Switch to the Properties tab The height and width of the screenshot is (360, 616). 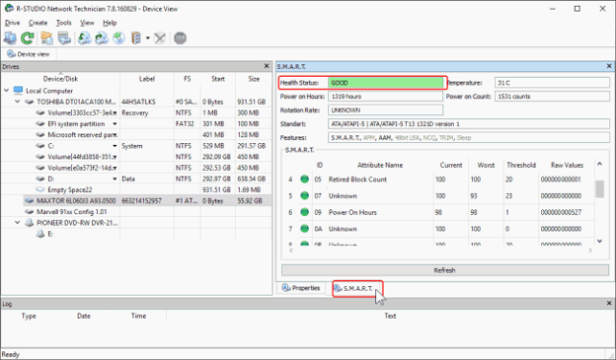pyautogui.click(x=301, y=288)
